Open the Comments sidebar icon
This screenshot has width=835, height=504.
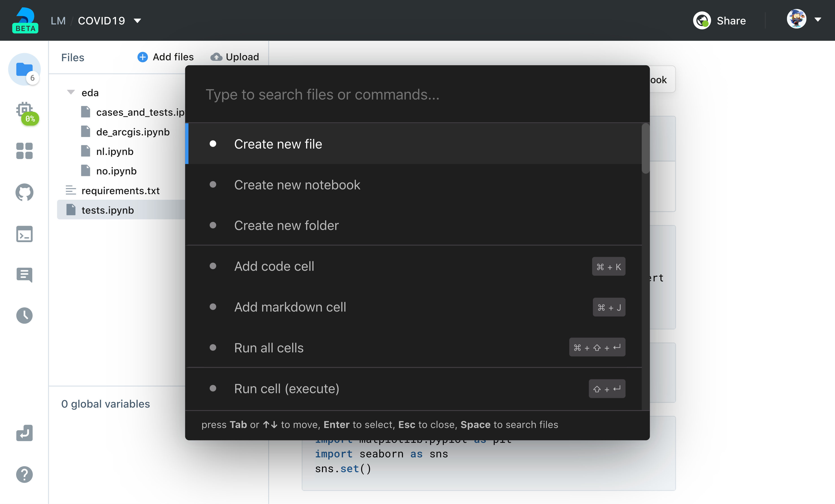coord(24,275)
